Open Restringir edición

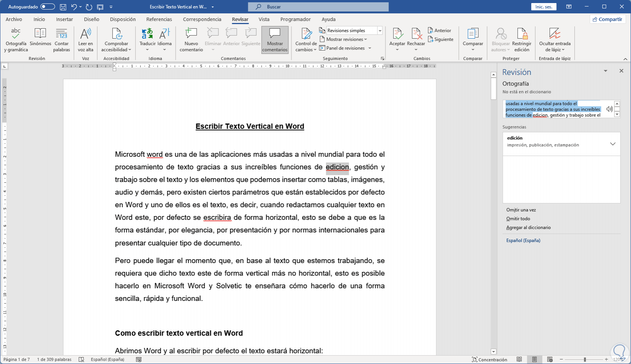[x=522, y=40]
